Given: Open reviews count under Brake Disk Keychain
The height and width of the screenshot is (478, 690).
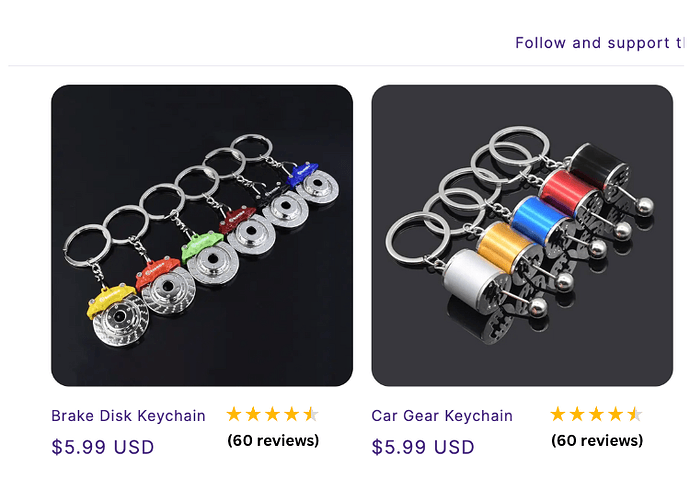Looking at the screenshot, I should point(273,440).
